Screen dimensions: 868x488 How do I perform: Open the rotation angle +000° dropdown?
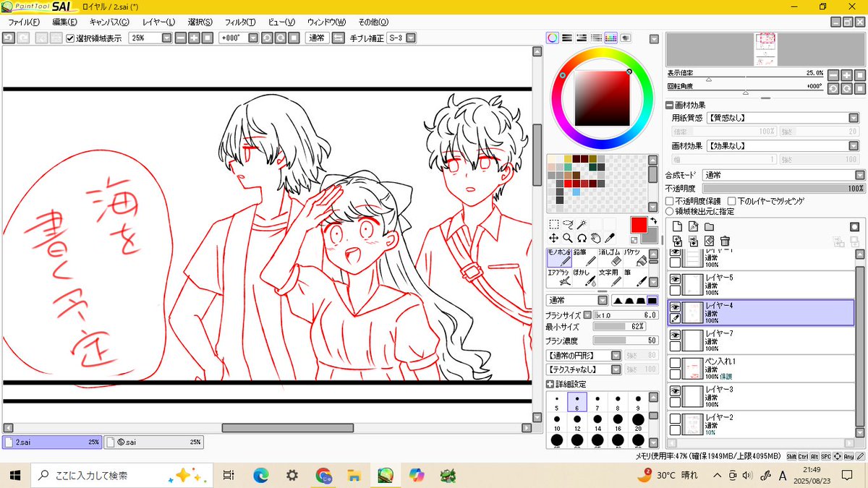(x=255, y=38)
